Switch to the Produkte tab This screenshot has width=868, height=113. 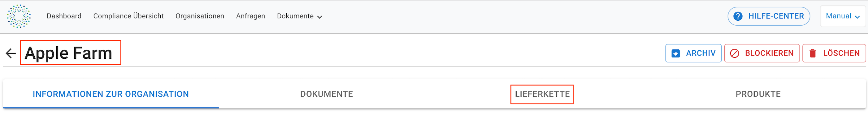758,94
